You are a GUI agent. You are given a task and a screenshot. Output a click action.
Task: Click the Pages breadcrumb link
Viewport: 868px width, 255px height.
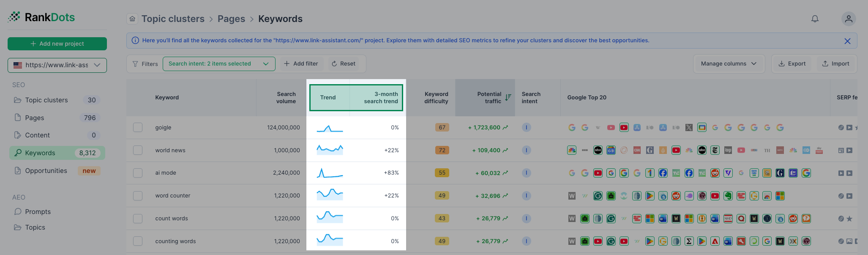[231, 19]
